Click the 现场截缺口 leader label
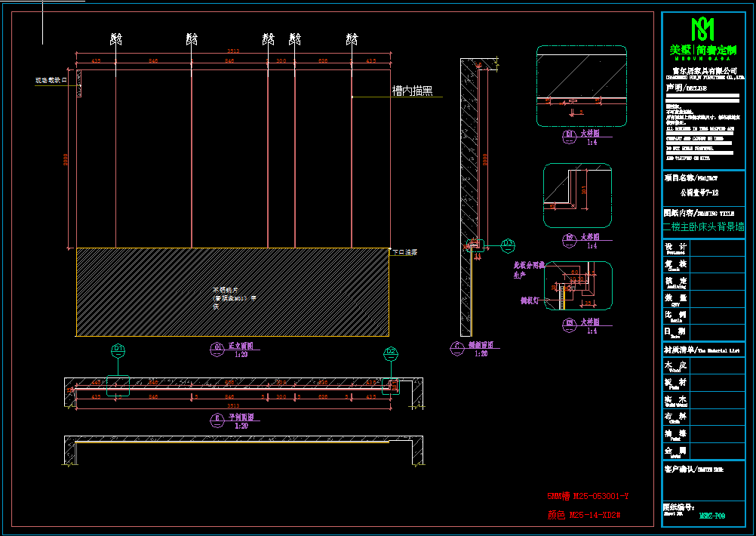This screenshot has height=536, width=756. [x=51, y=79]
